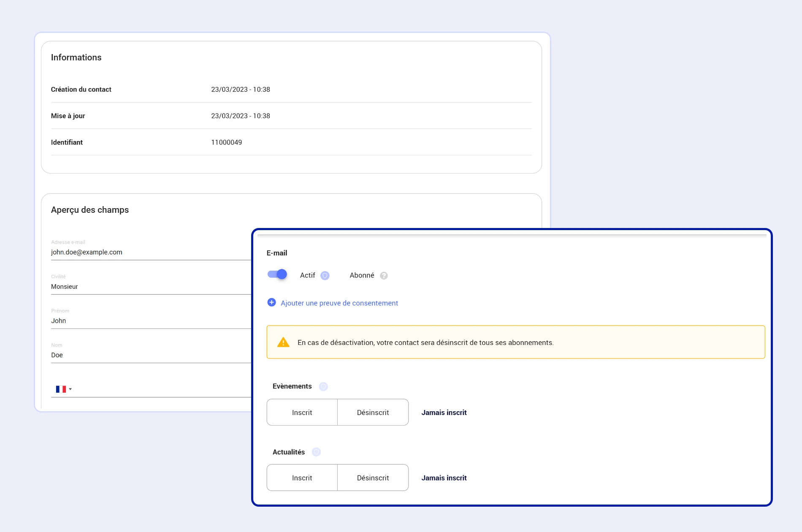Edit the Prénom field showing John
This screenshot has height=532, width=802.
pyautogui.click(x=151, y=320)
